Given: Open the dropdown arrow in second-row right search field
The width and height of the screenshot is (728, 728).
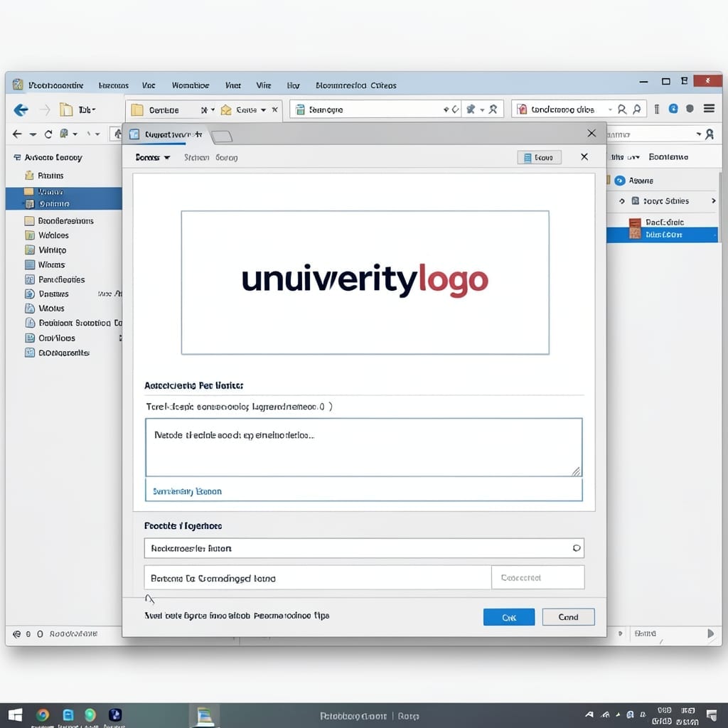Looking at the screenshot, I should pos(699,134).
